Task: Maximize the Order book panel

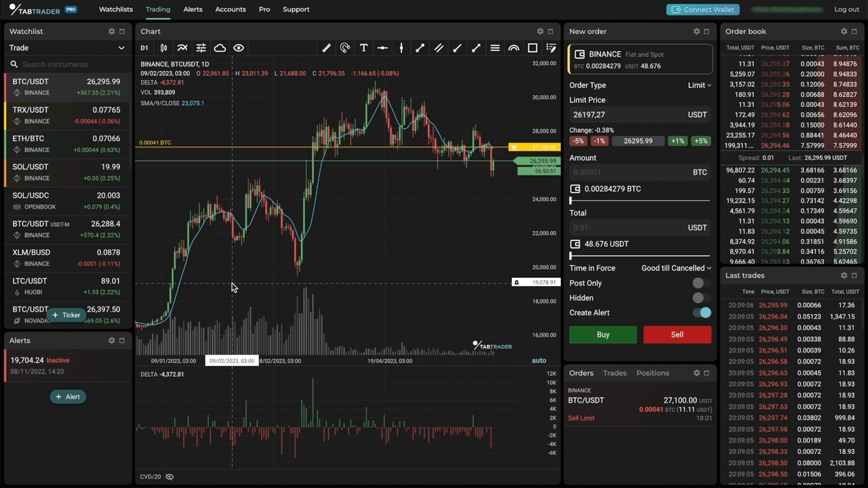Action: coord(854,31)
